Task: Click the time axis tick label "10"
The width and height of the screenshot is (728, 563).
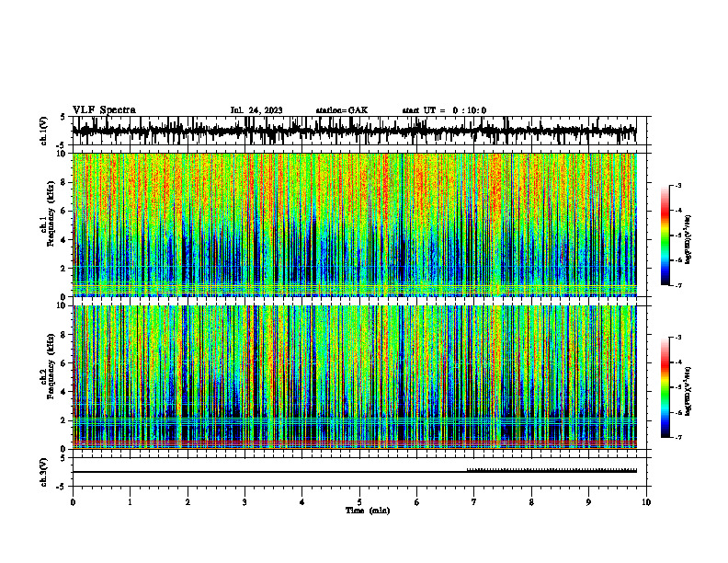Action: click(x=646, y=502)
